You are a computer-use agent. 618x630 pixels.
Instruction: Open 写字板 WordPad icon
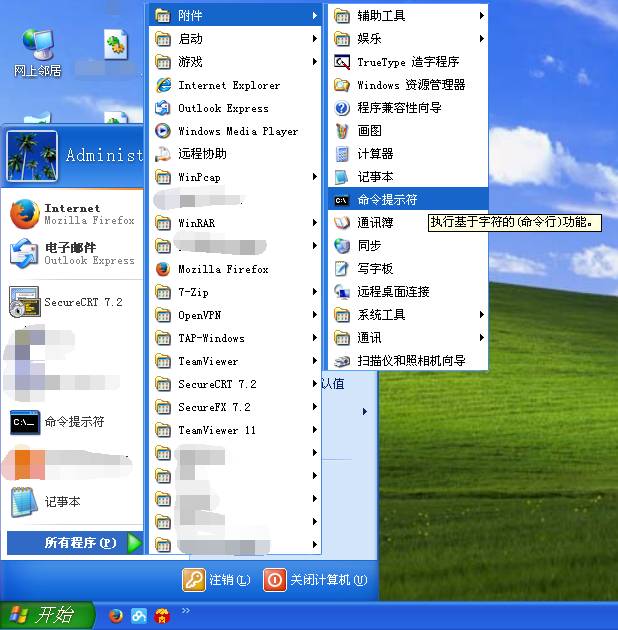point(342,268)
